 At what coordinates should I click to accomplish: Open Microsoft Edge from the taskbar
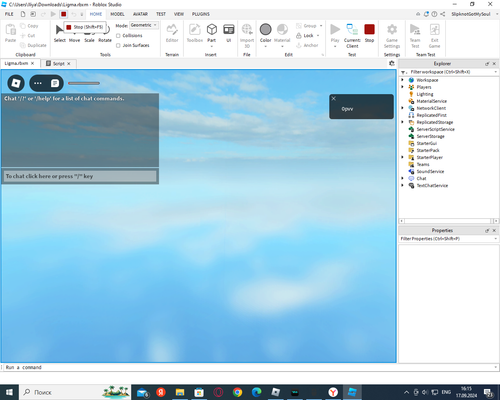pyautogui.click(x=257, y=392)
